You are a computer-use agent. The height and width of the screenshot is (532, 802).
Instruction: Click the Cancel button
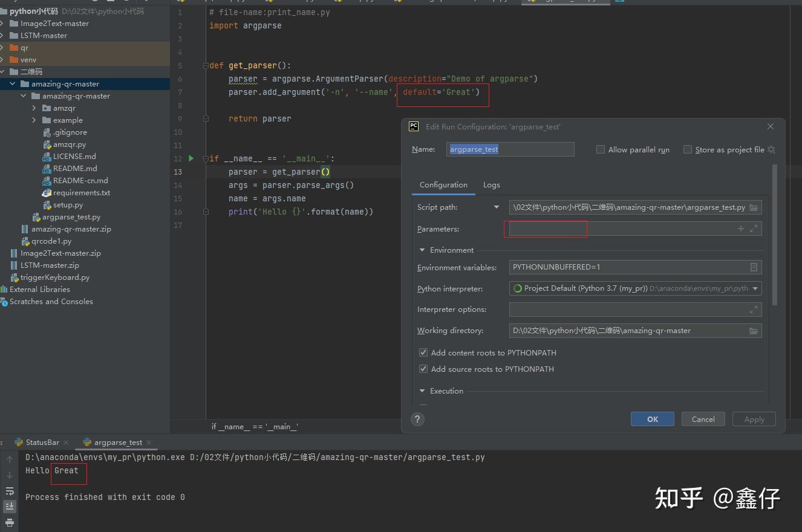tap(703, 419)
